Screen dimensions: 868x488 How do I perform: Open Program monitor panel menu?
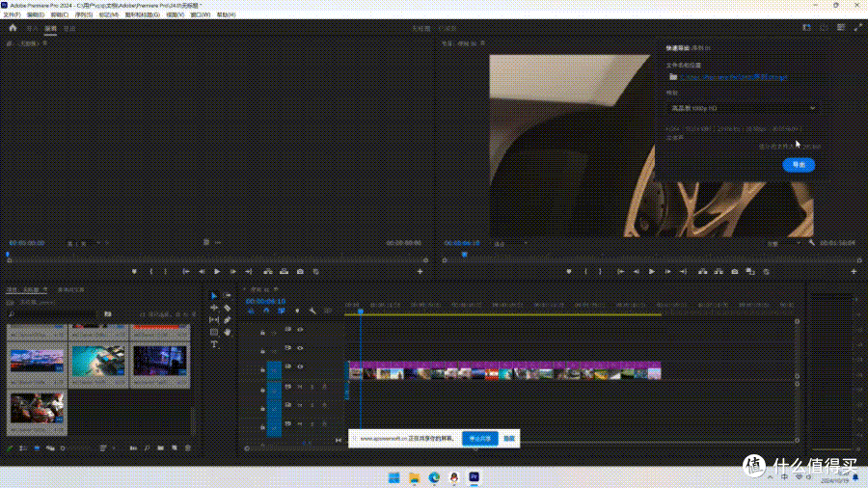[x=483, y=43]
